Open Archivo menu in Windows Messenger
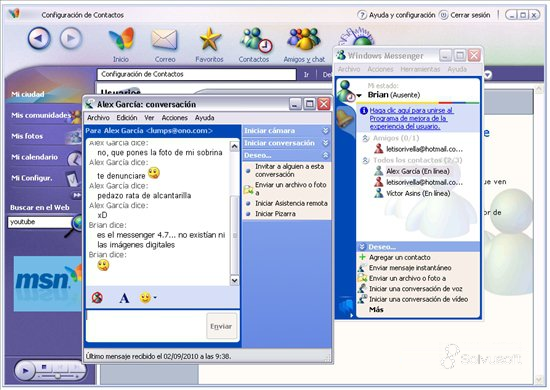Screen dimensions: 550x390 (349, 69)
